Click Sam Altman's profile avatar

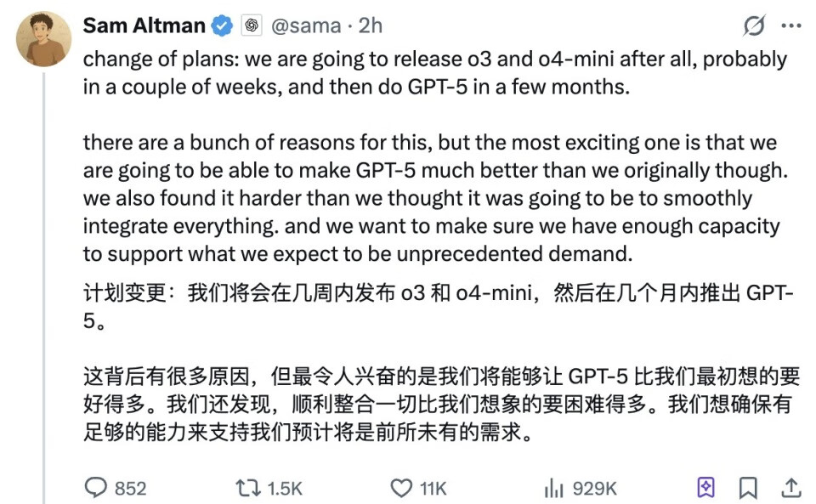click(43, 39)
